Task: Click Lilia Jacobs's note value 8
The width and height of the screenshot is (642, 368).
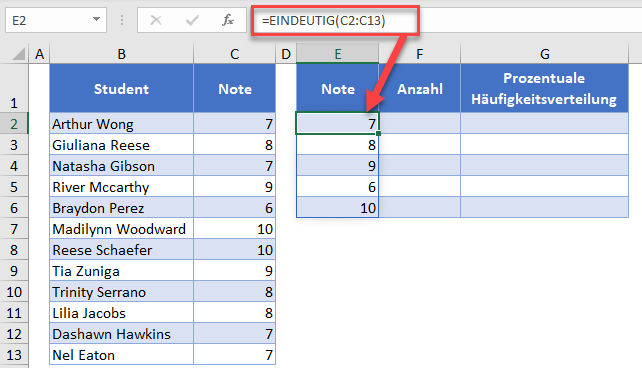Action: click(x=234, y=313)
